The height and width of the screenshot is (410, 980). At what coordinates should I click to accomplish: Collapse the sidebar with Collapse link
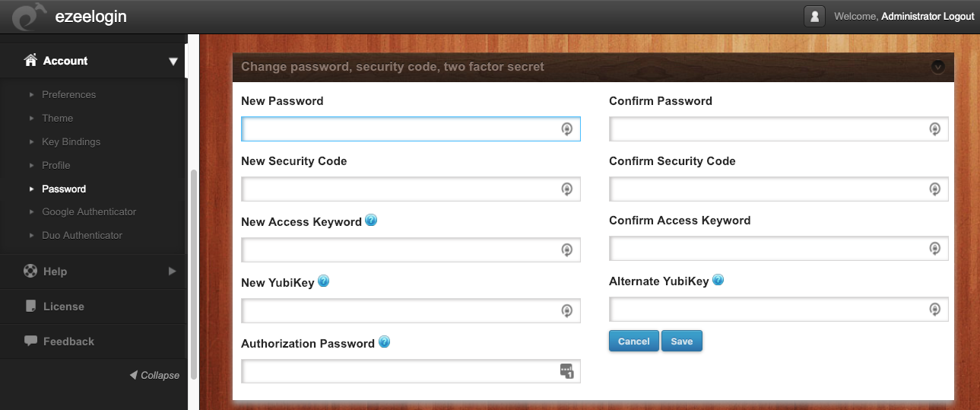coord(154,375)
